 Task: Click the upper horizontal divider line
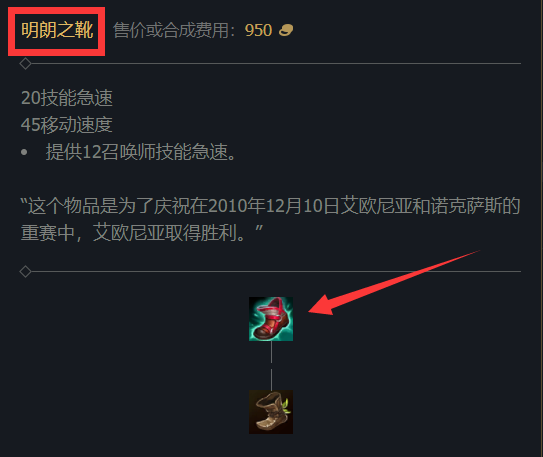coord(276,64)
